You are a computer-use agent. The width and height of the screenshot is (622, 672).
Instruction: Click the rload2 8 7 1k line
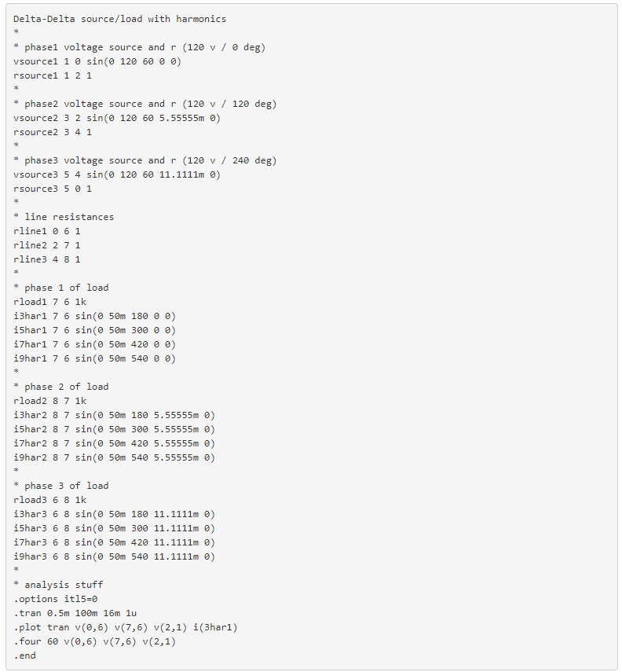point(49,401)
